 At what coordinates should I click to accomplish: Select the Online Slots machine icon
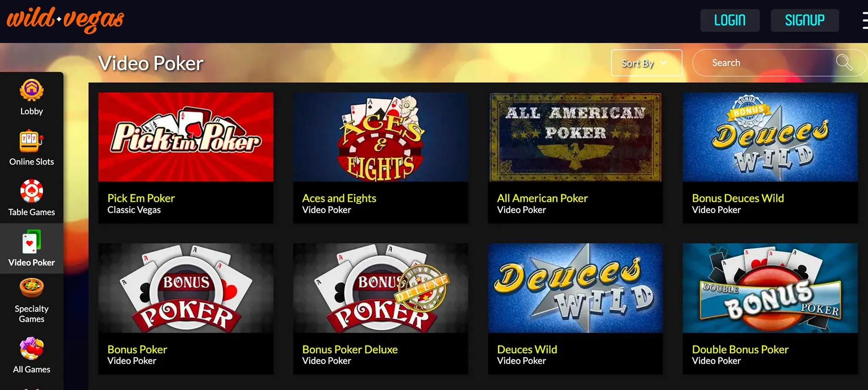(31, 141)
